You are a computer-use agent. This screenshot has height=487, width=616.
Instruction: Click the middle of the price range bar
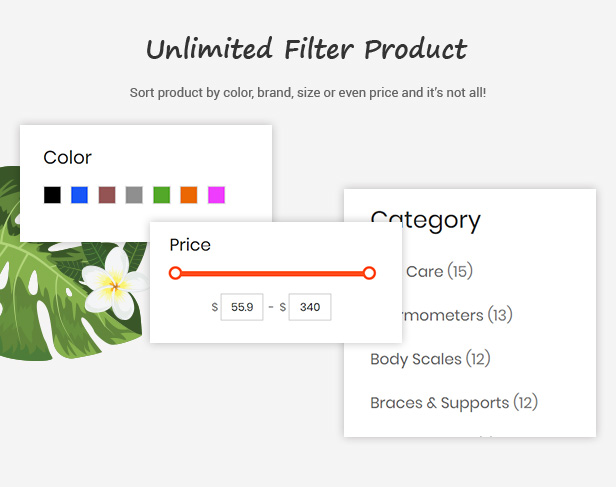(x=272, y=273)
